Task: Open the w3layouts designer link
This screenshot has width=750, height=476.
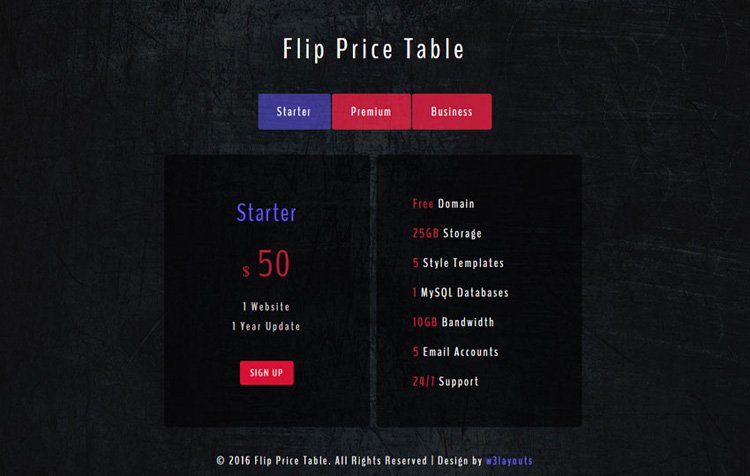Action: pos(509,461)
